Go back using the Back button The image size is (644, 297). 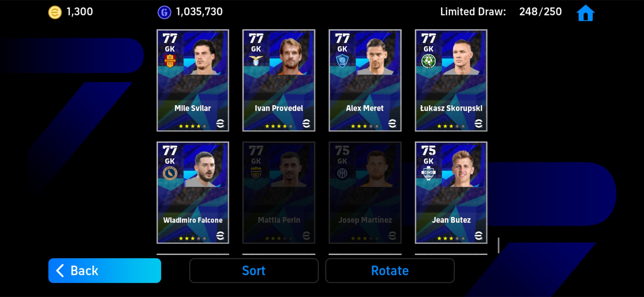point(105,271)
